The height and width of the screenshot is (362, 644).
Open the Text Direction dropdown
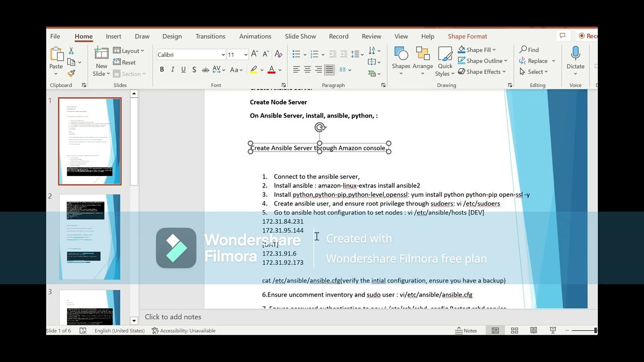(375, 51)
